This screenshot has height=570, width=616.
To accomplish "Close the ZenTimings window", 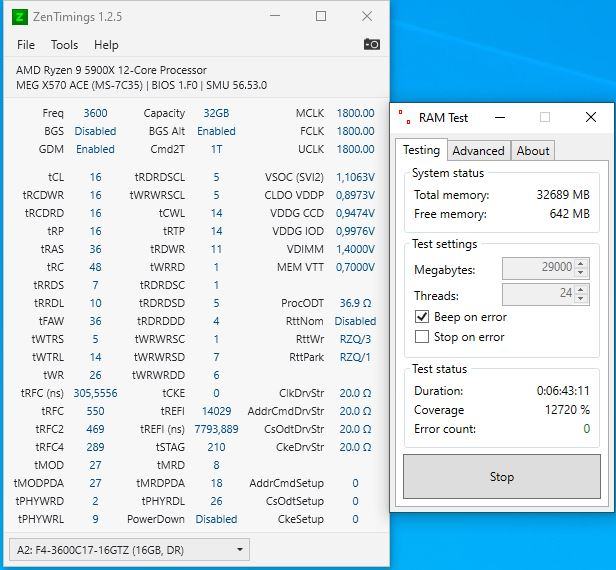I will 367,16.
